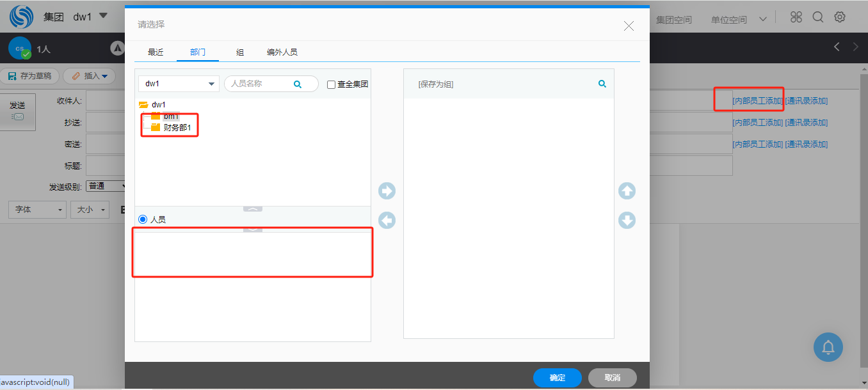This screenshot has height=390, width=868.
Task: Click 内部员工添加 on the 密送 row
Action: [757, 144]
